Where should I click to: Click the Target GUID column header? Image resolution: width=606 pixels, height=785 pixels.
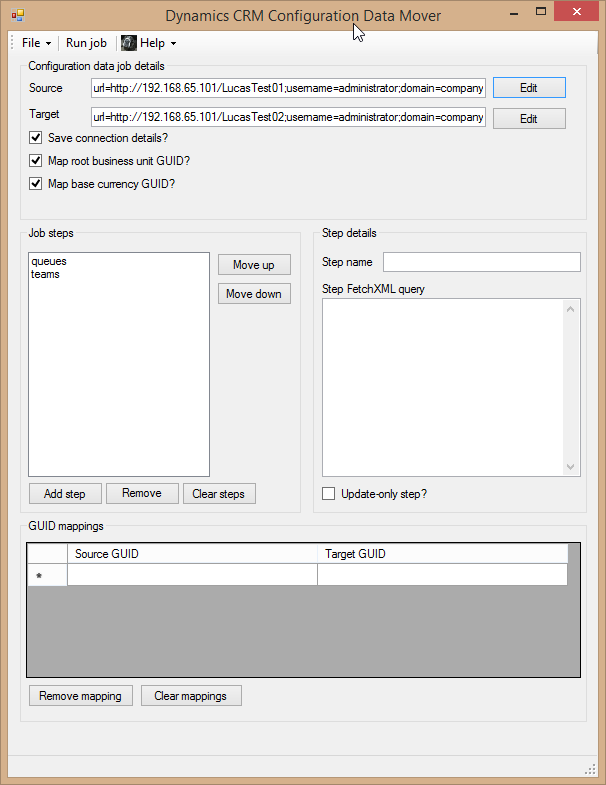[x=443, y=554]
